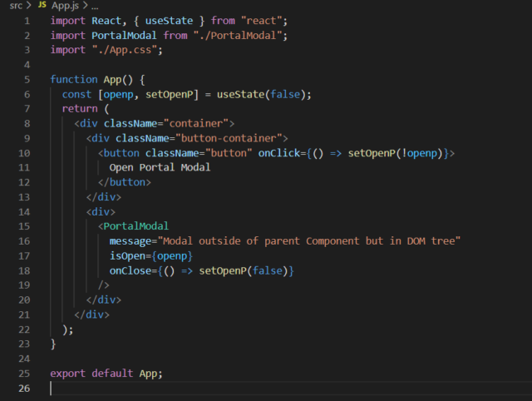
Task: Click 'setOpenP(false)' on line 18
Action: pos(244,270)
